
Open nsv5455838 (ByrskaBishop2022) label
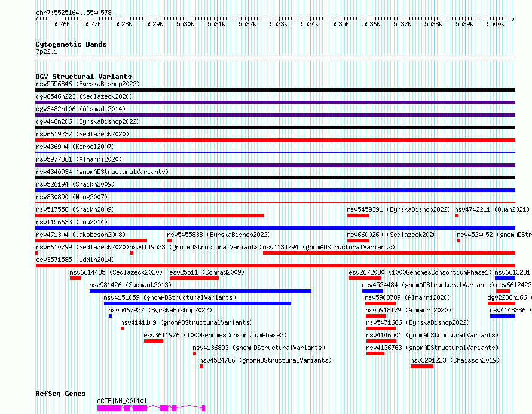point(219,235)
